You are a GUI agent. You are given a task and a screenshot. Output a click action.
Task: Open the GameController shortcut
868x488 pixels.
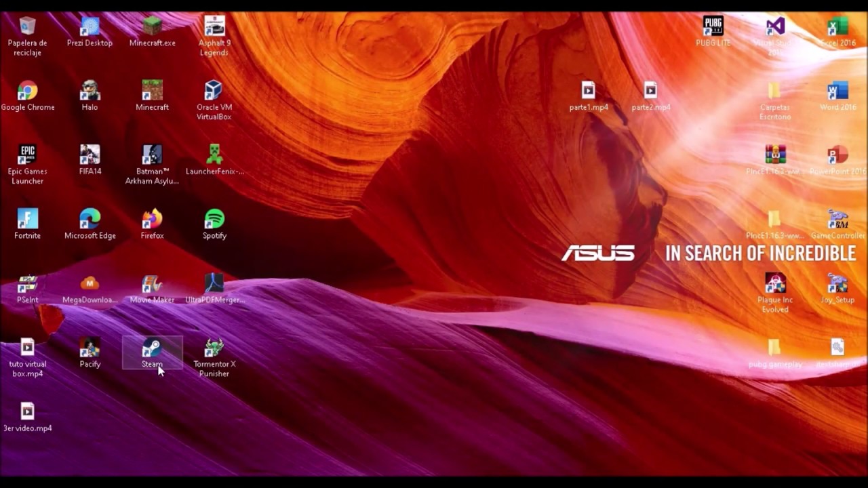click(x=837, y=224)
